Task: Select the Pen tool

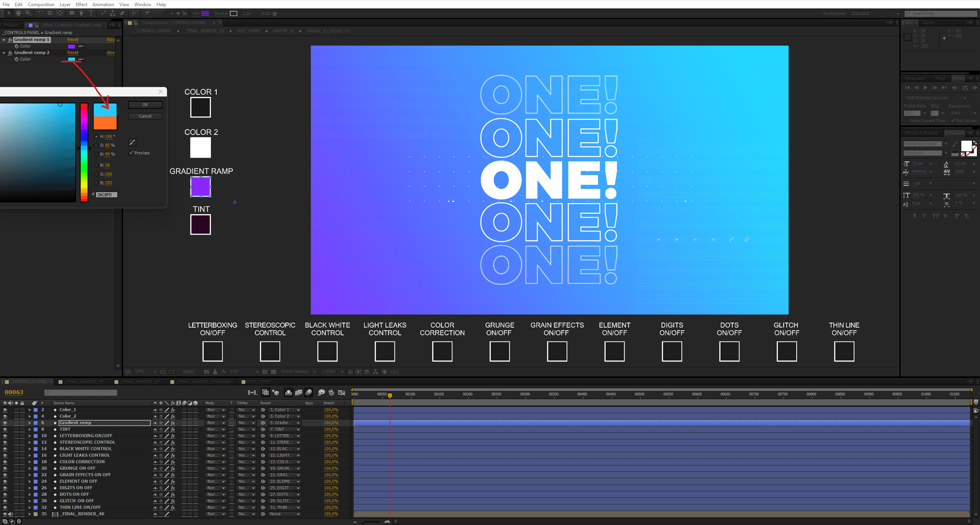Action: tap(81, 13)
